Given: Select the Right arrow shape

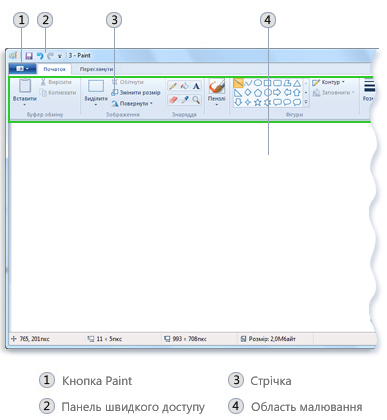Looking at the screenshot, I should (x=277, y=92).
